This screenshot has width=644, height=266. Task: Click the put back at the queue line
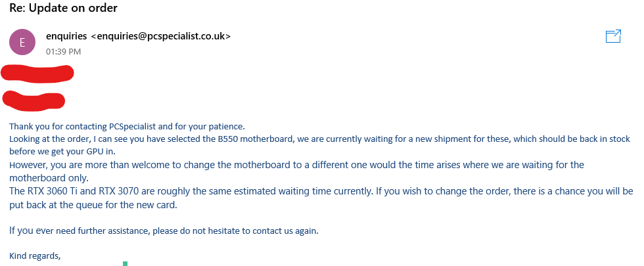pos(93,204)
